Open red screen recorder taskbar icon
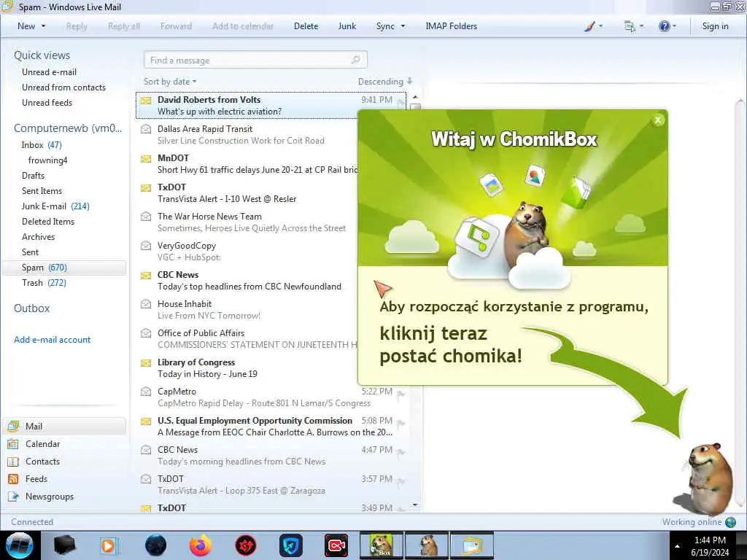This screenshot has width=747, height=560. [336, 545]
